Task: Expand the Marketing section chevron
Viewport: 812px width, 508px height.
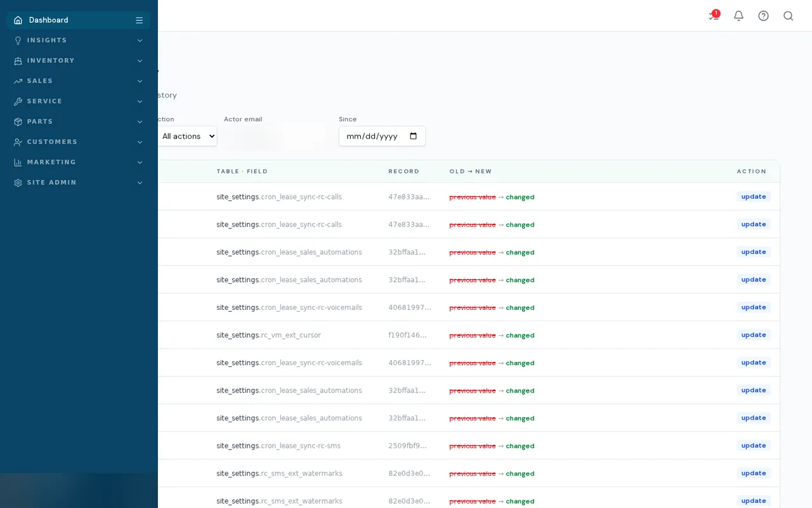Action: (140, 163)
